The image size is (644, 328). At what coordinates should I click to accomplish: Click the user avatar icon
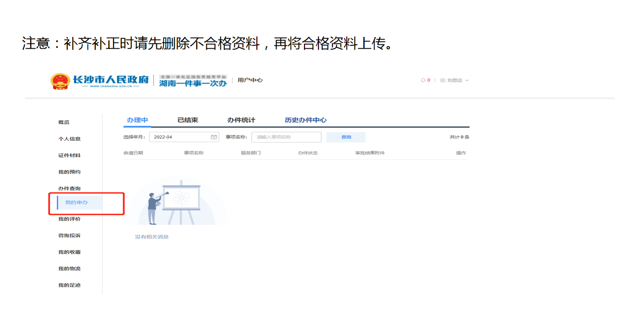point(442,80)
